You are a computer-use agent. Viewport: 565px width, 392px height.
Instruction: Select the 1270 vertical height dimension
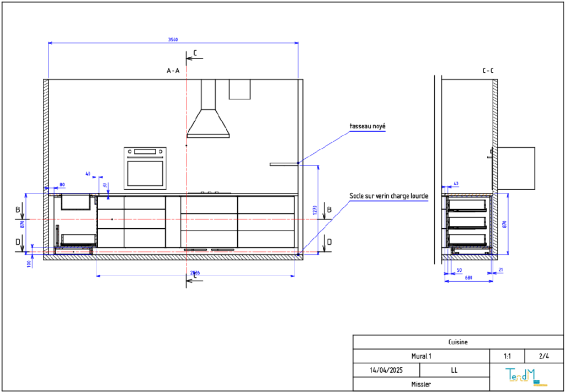tap(314, 210)
